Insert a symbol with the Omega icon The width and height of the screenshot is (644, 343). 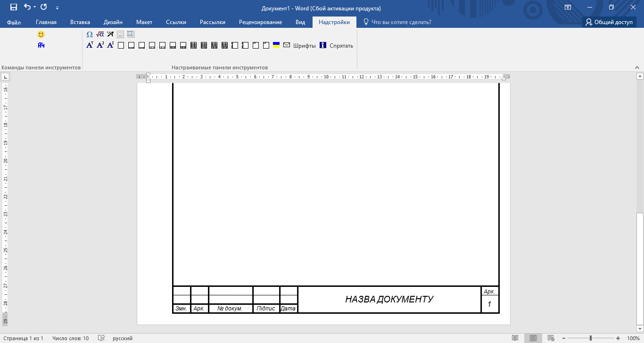pyautogui.click(x=90, y=34)
